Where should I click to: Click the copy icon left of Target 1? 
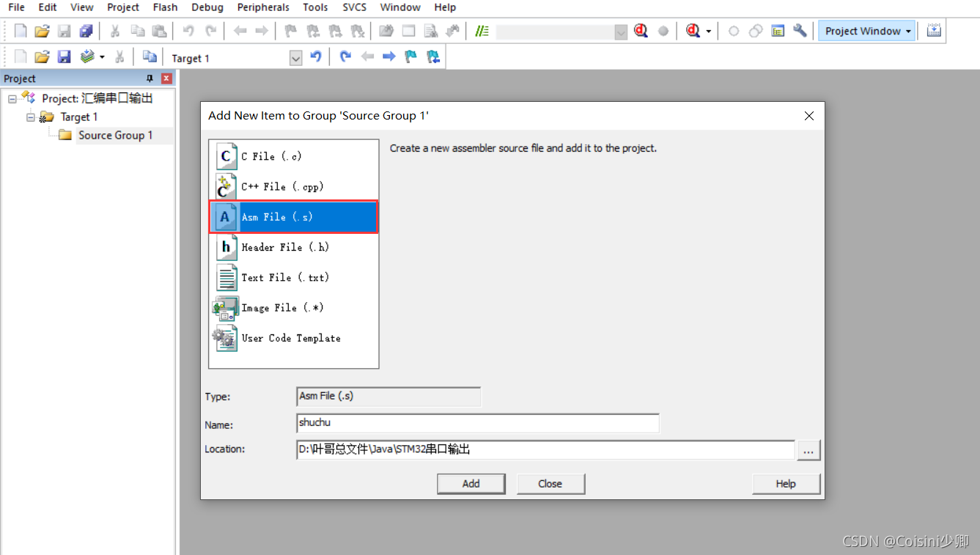coord(150,57)
